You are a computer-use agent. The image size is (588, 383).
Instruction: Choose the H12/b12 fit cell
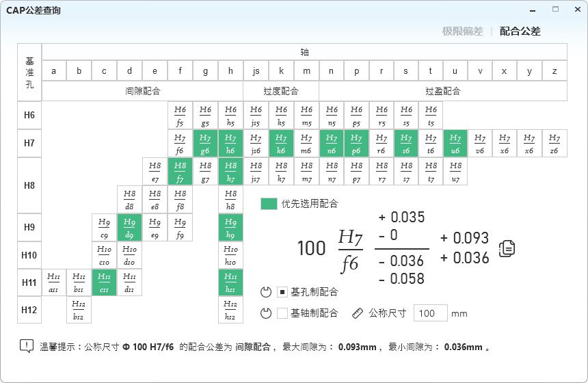79,310
